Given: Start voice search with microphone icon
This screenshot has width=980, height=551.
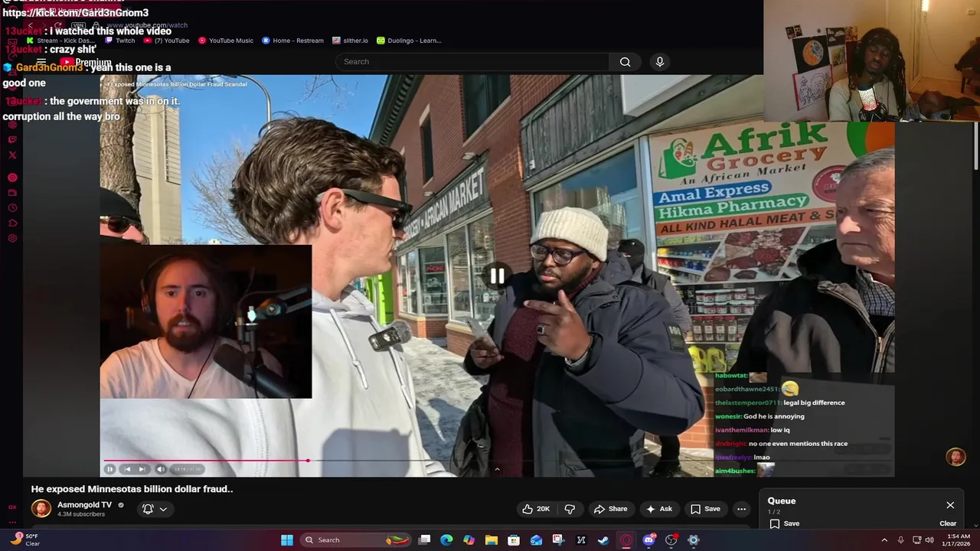Looking at the screenshot, I should click(660, 62).
